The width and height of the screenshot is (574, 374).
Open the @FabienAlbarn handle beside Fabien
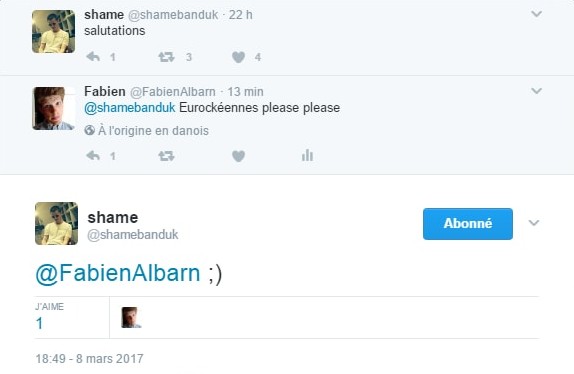[x=173, y=91]
